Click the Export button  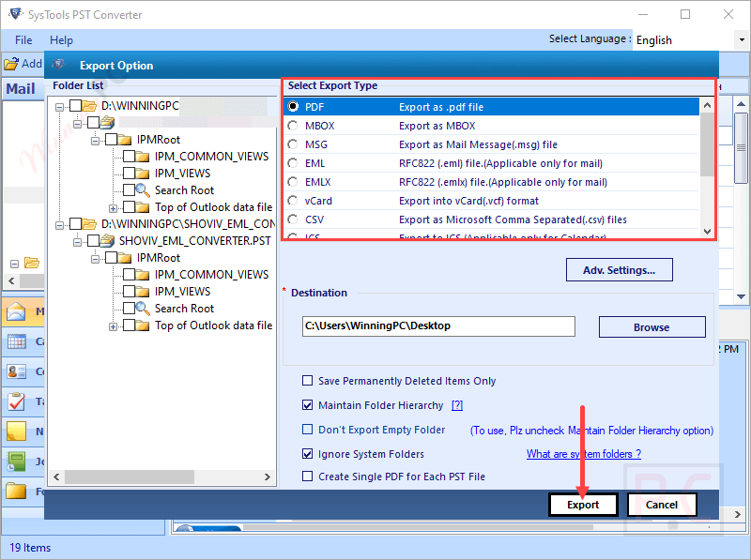[x=583, y=505]
